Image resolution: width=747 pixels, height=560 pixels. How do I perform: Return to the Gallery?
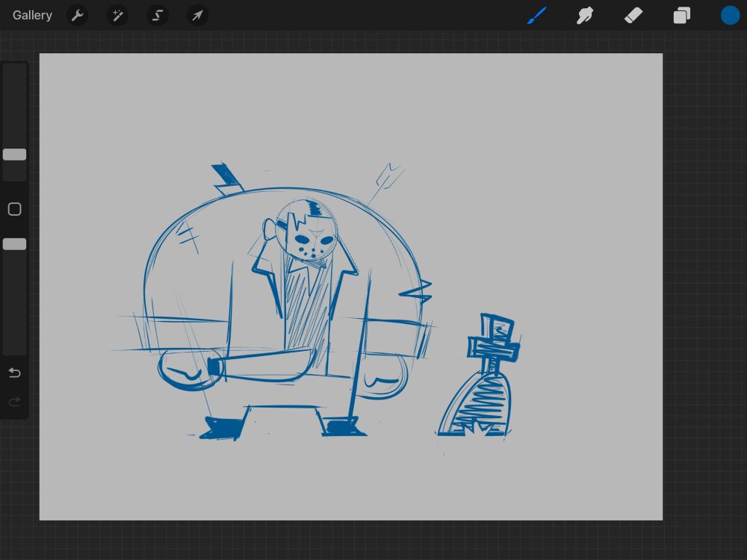coord(32,15)
